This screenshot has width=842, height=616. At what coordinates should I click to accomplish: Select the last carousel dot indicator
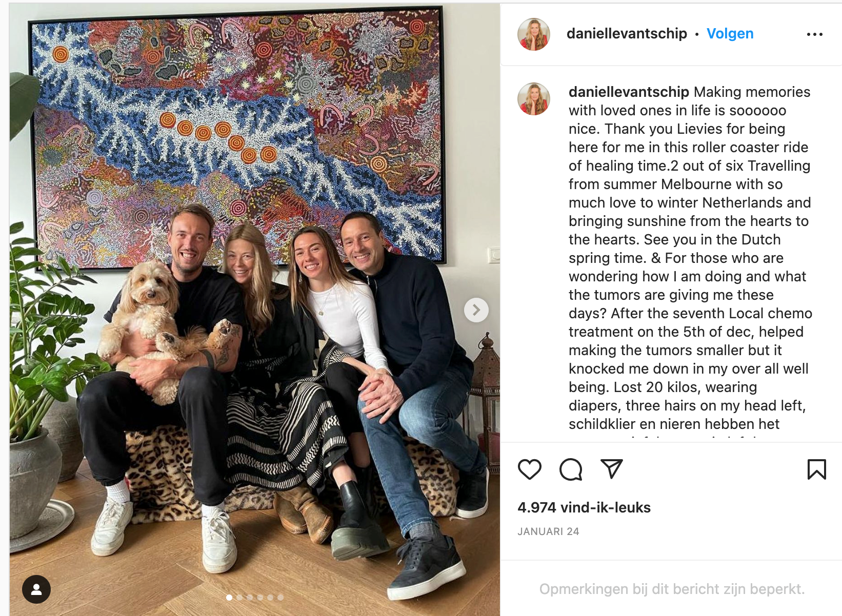[280, 598]
